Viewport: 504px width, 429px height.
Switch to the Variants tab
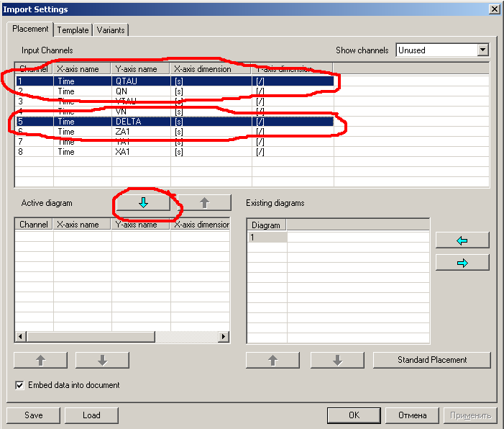coord(110,30)
